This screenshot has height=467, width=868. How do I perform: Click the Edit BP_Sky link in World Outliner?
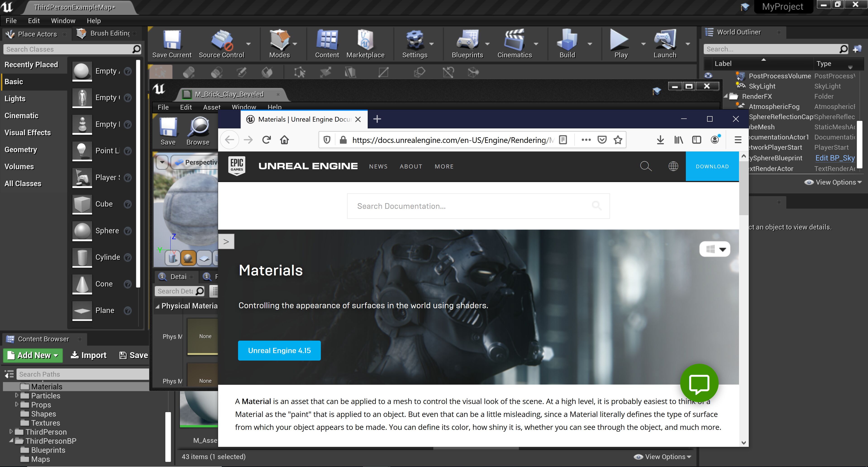click(x=835, y=158)
